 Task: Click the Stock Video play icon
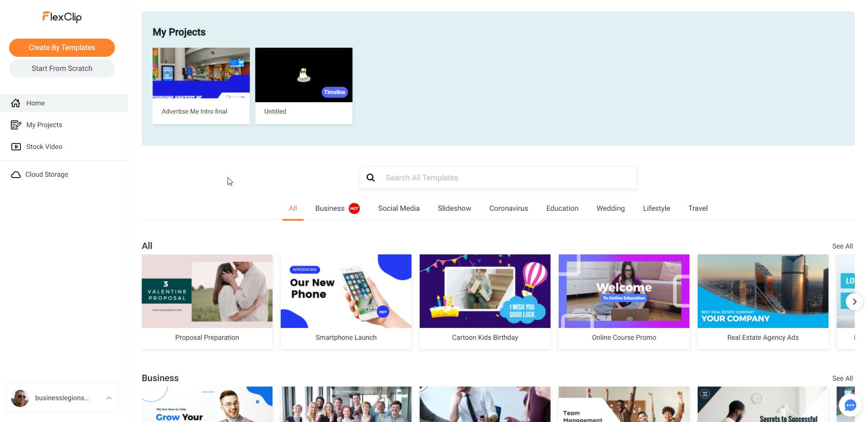pos(16,147)
